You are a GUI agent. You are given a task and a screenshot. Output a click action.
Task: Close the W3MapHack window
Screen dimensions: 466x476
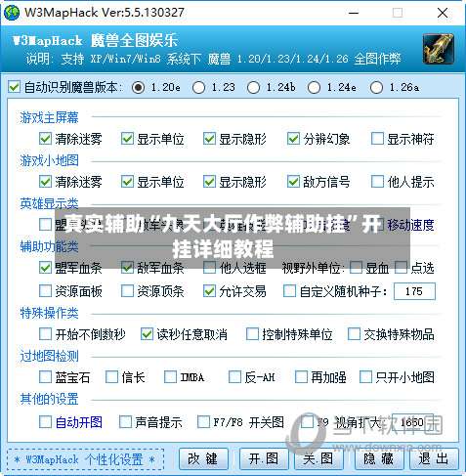[x=443, y=13]
